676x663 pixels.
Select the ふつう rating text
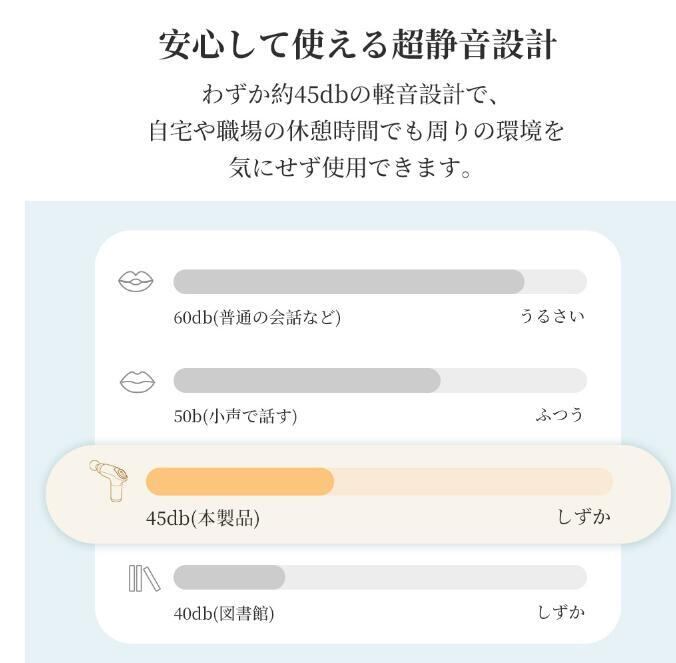click(x=559, y=415)
